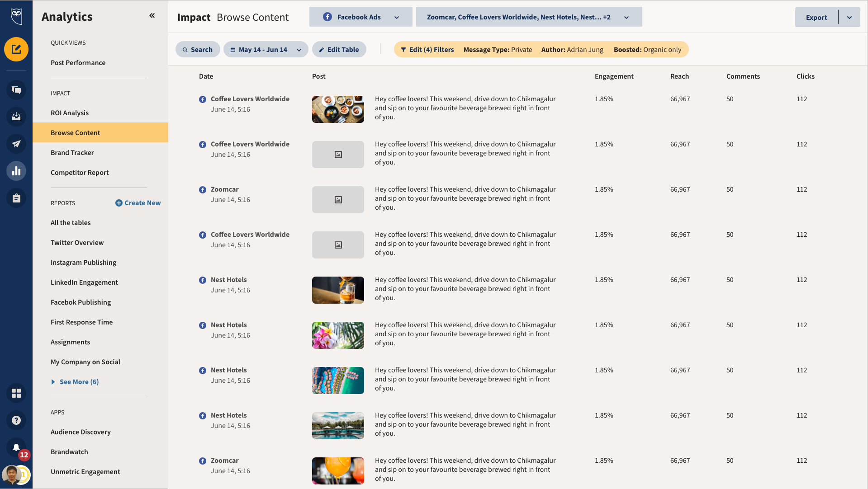
Task: Open Assignments report
Action: (71, 342)
